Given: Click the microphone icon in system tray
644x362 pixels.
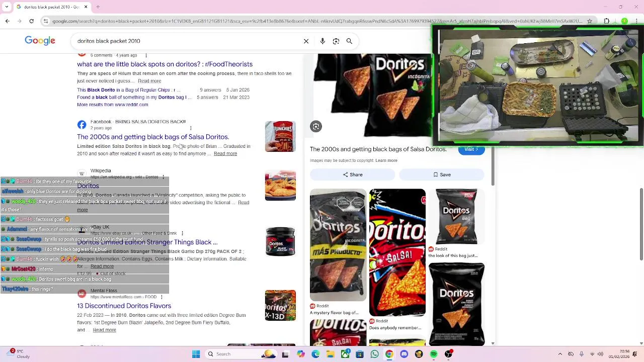Looking at the screenshot, I should (x=582, y=354).
